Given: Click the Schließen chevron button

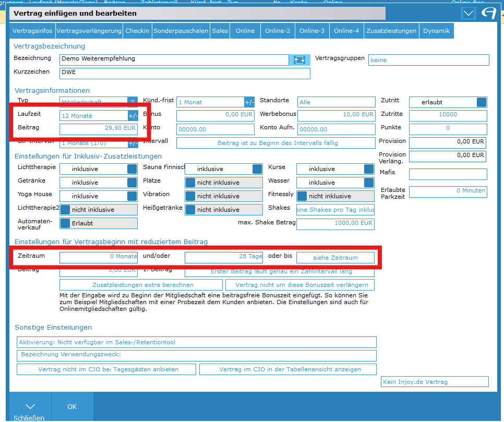Looking at the screenshot, I should (x=30, y=407).
